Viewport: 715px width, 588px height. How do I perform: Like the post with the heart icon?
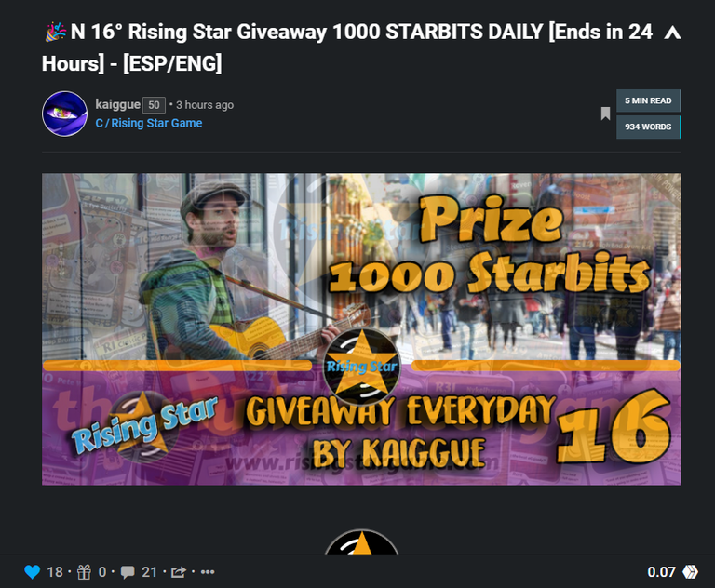click(33, 572)
